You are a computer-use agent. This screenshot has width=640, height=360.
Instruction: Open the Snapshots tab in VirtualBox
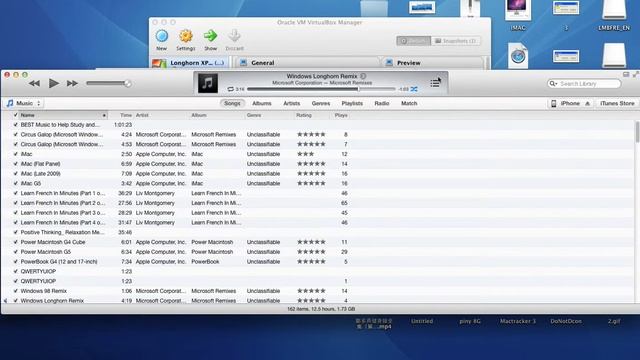456,41
